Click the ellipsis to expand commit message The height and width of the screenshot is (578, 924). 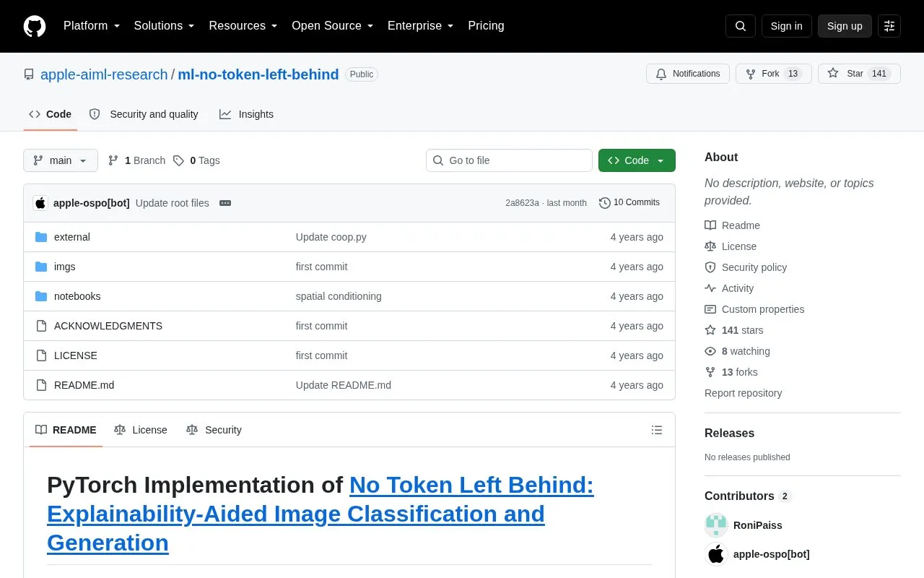225,203
